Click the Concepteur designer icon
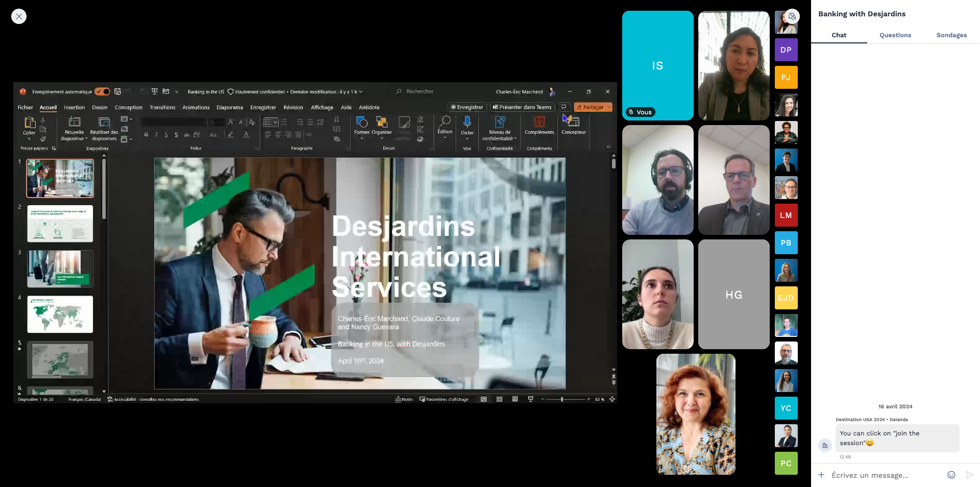 point(573,123)
